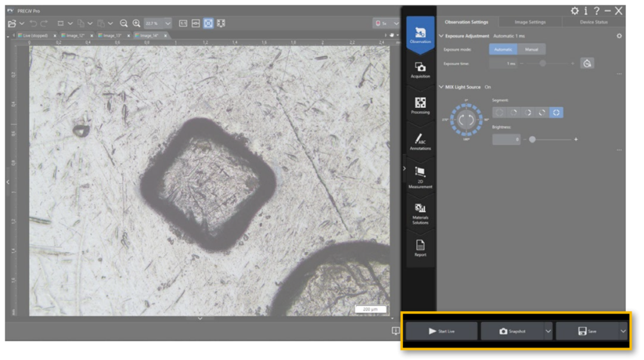Image resolution: width=644 pixels, height=360 pixels.
Task: Open dropdown next to open file icon
Action: pyautogui.click(x=22, y=23)
